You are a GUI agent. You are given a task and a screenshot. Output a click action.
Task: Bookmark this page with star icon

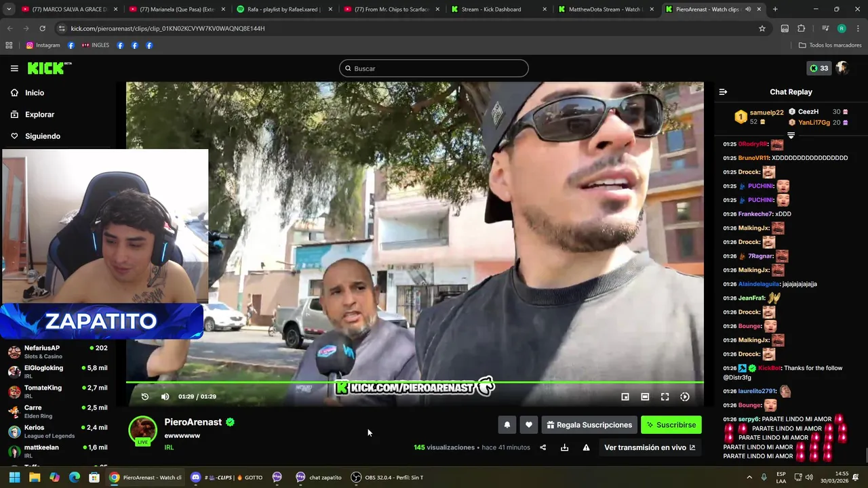point(762,28)
